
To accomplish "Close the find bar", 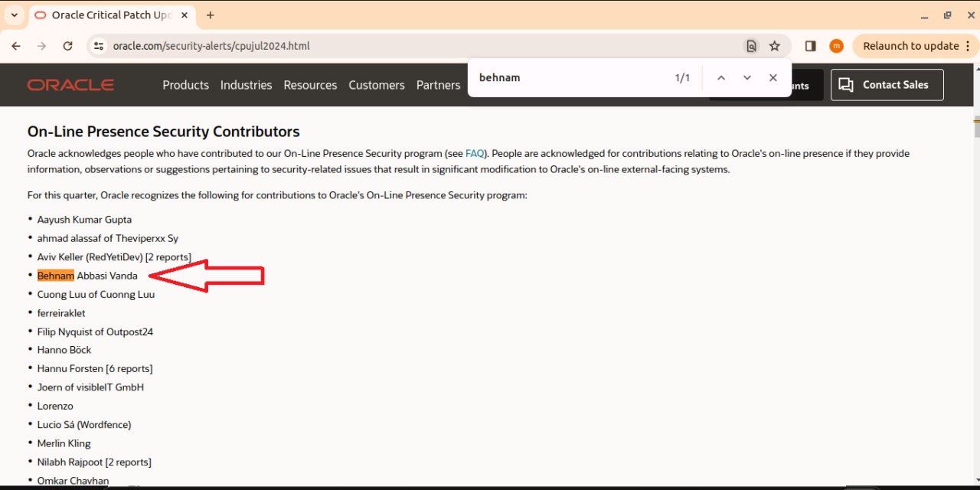I will tap(773, 77).
